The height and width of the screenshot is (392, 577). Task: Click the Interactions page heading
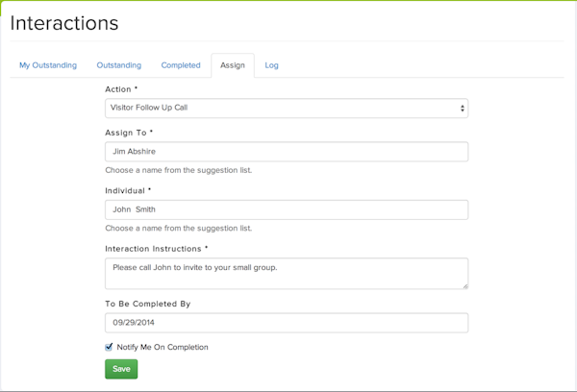point(64,23)
